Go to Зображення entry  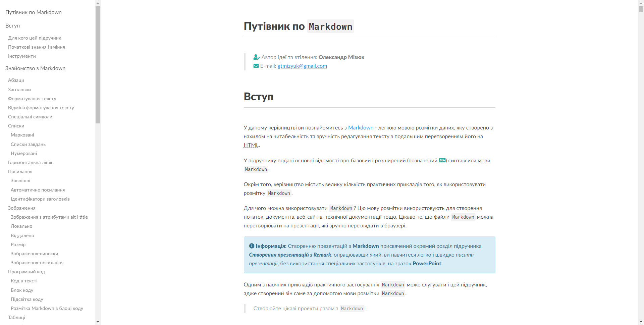pyautogui.click(x=22, y=208)
